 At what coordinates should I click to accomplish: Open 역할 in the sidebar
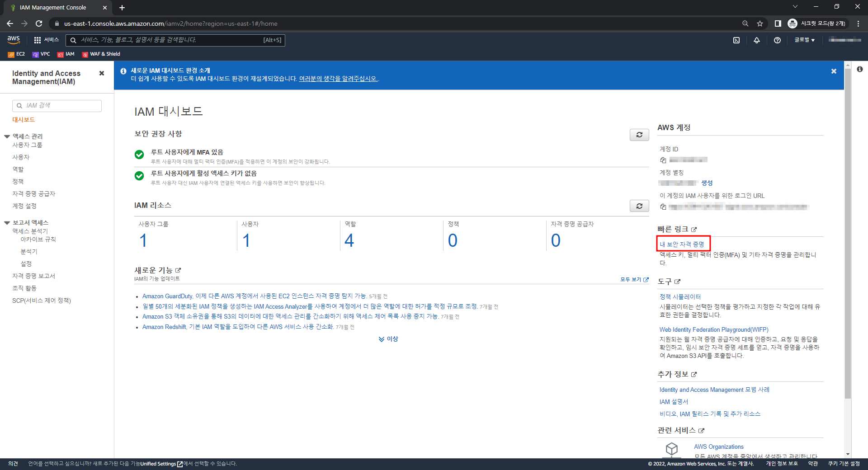point(18,169)
